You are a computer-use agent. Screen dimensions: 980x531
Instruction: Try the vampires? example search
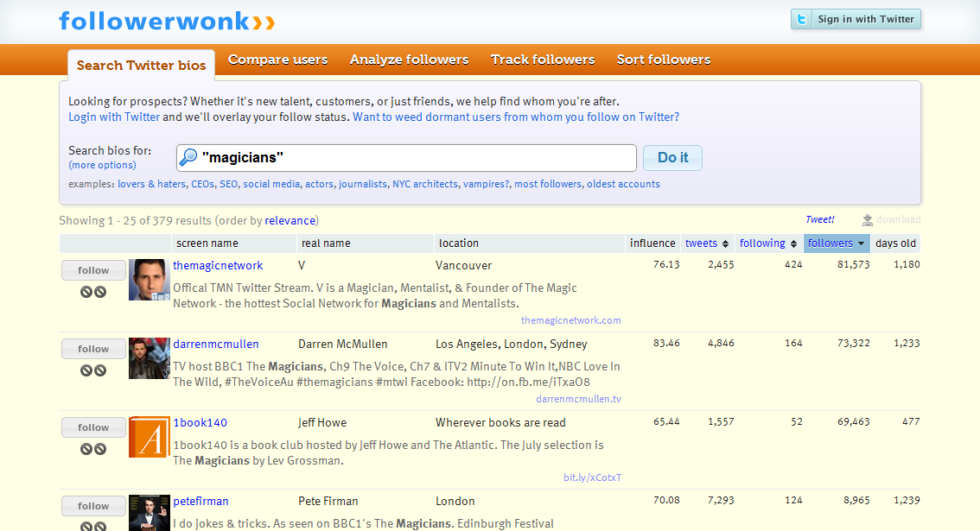coord(487,184)
